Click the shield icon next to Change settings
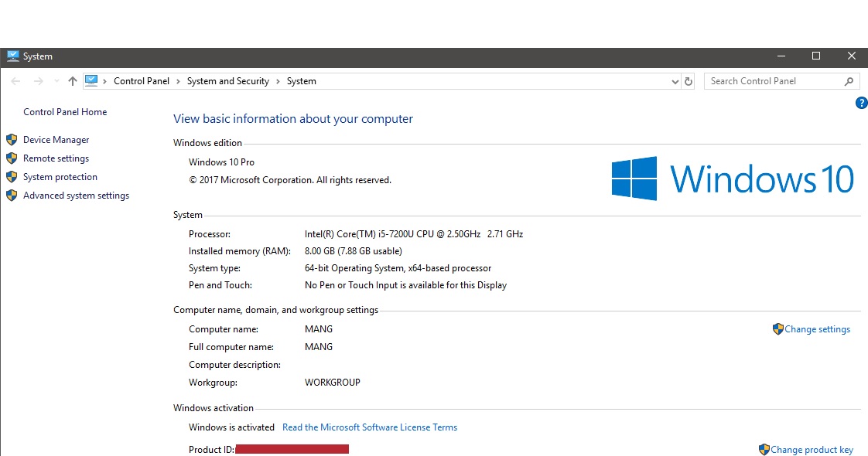 (x=777, y=329)
